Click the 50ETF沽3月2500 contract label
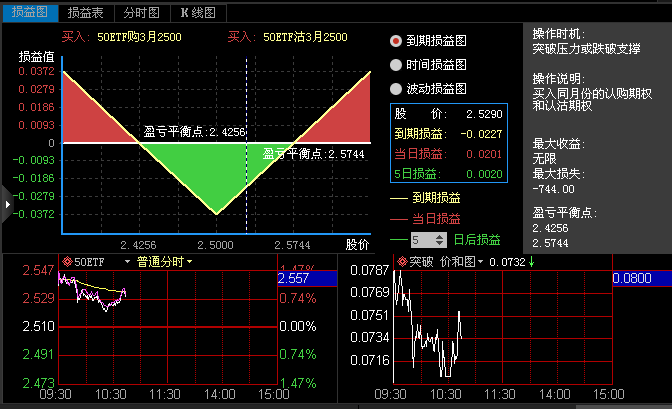Image resolution: width=672 pixels, height=409 pixels. [305, 37]
